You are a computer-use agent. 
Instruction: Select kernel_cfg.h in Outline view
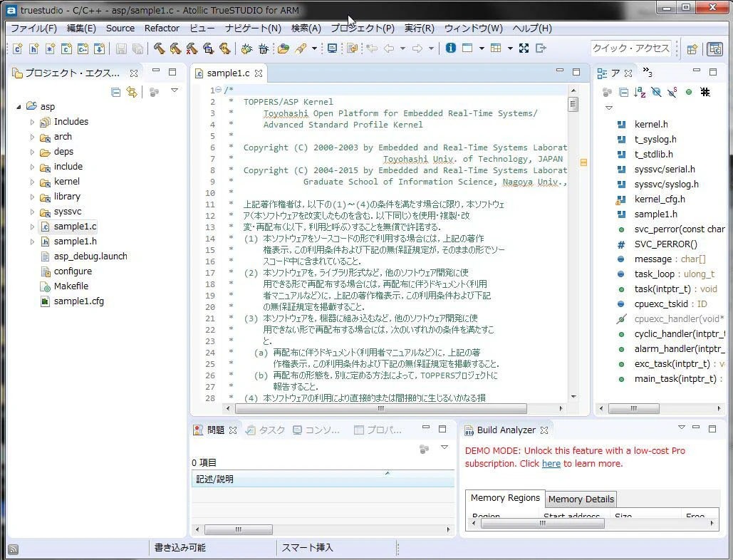[659, 199]
